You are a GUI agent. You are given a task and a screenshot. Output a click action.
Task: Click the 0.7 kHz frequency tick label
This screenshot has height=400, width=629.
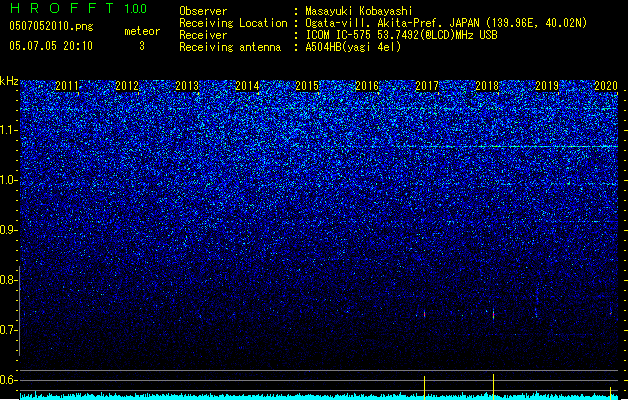[x=9, y=330]
